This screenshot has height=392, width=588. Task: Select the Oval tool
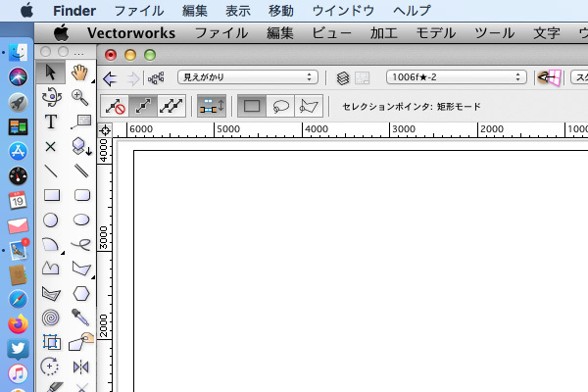[81, 220]
